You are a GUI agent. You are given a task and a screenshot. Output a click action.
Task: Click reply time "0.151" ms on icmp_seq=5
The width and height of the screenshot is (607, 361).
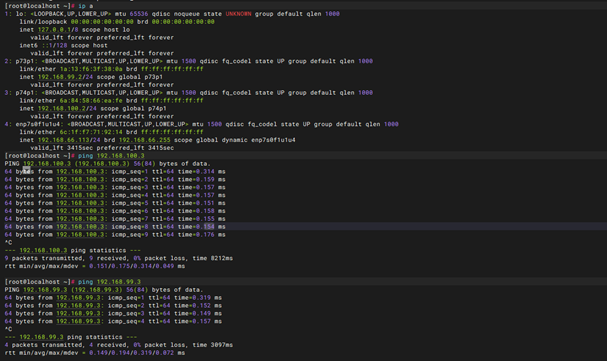(205, 203)
